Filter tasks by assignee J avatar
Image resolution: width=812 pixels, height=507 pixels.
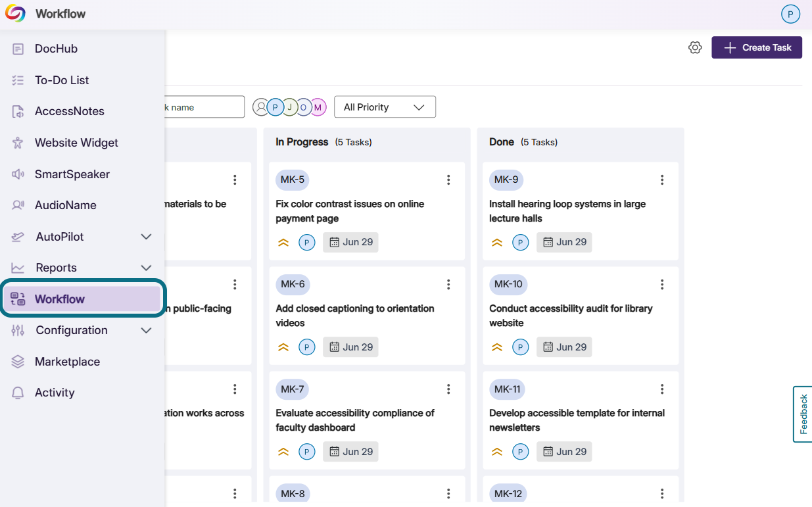(290, 107)
